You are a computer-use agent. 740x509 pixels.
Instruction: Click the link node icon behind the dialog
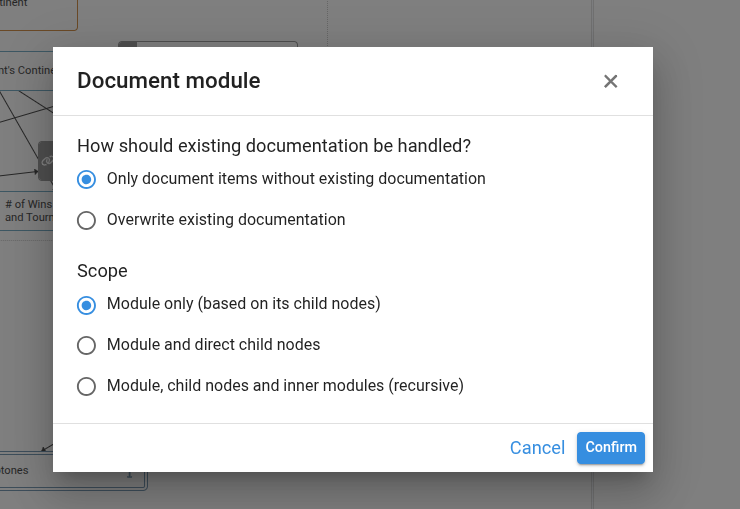[46, 161]
